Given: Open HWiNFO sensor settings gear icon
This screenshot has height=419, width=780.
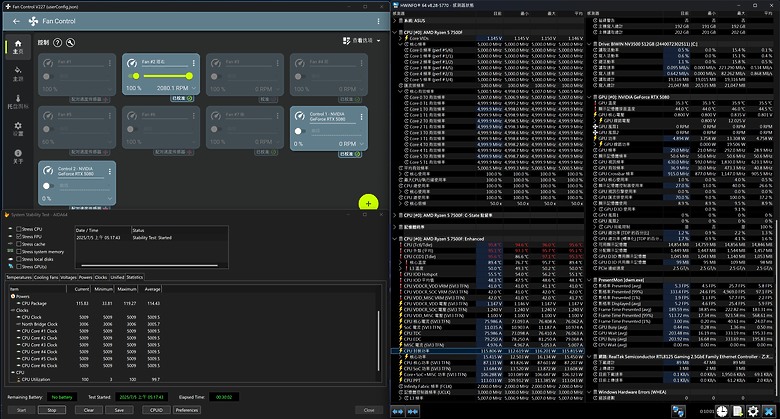Looking at the screenshot, I should pyautogui.click(x=753, y=411).
